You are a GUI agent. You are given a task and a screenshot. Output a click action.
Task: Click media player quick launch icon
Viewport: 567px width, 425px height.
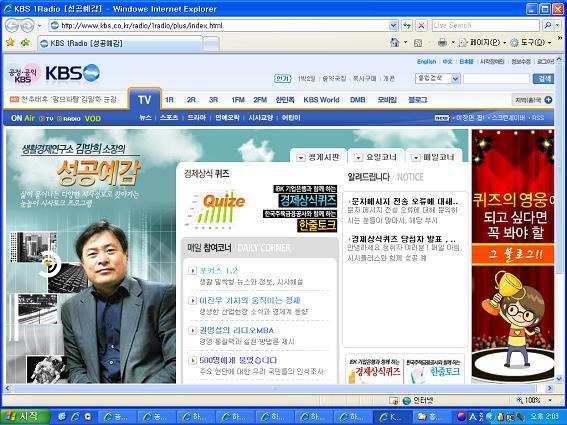pyautogui.click(x=88, y=417)
